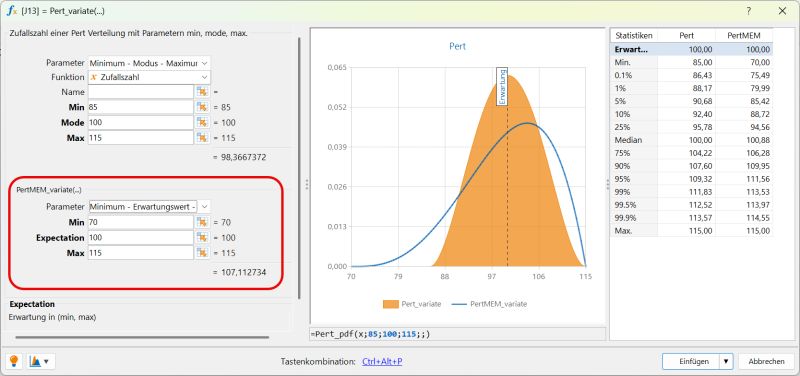Click the Erwartung marker label on chart

click(503, 86)
